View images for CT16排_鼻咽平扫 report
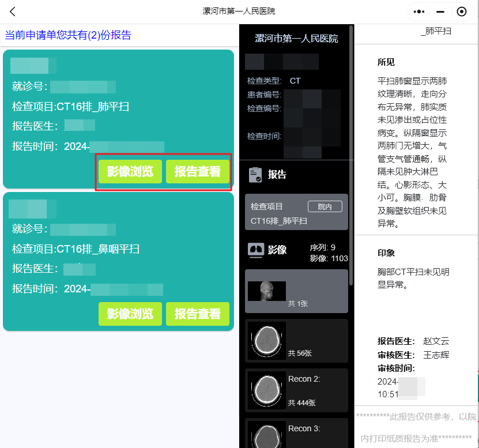 pyautogui.click(x=130, y=314)
